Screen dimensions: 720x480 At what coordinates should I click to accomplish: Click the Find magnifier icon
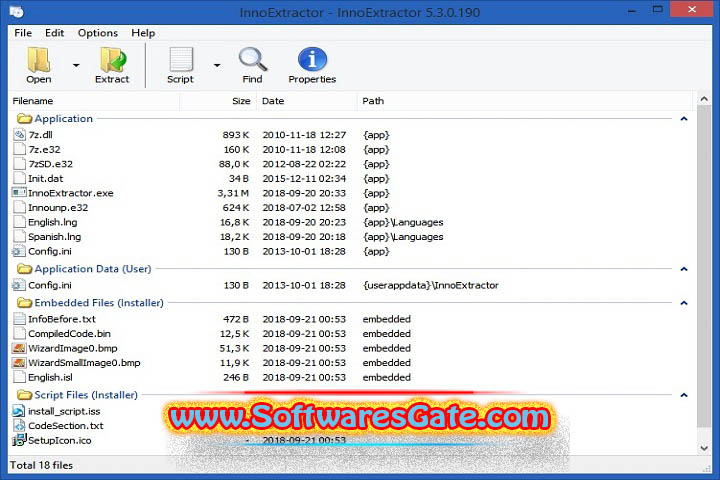pos(253,60)
